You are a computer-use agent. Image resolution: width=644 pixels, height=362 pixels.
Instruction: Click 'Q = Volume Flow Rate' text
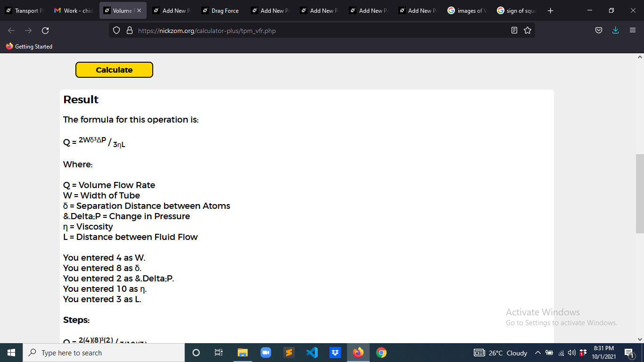coord(109,185)
